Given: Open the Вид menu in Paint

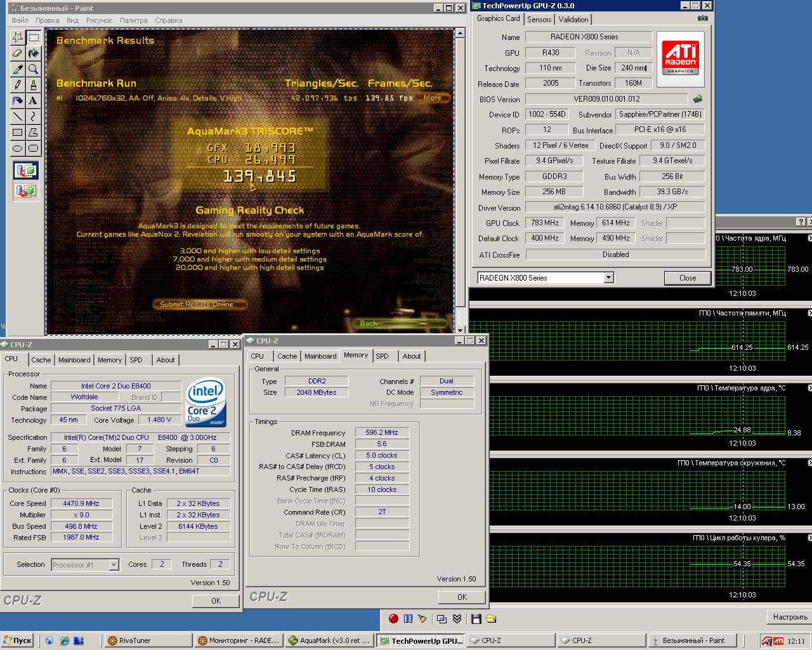Looking at the screenshot, I should pyautogui.click(x=73, y=20).
